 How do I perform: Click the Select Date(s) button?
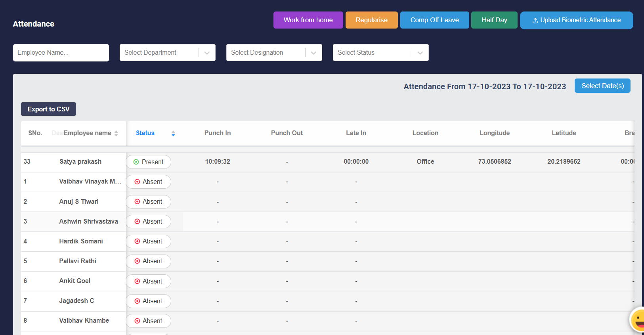602,86
